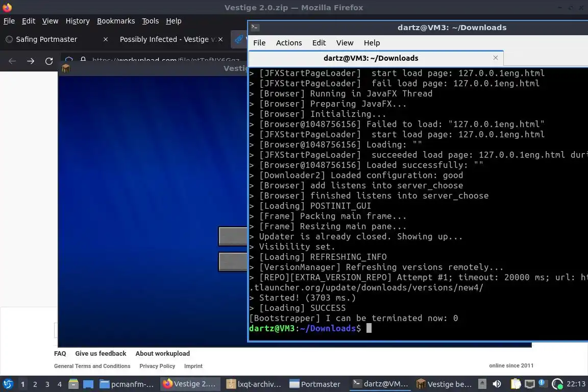
Task: Open the Firefox View menu
Action: tap(50, 21)
